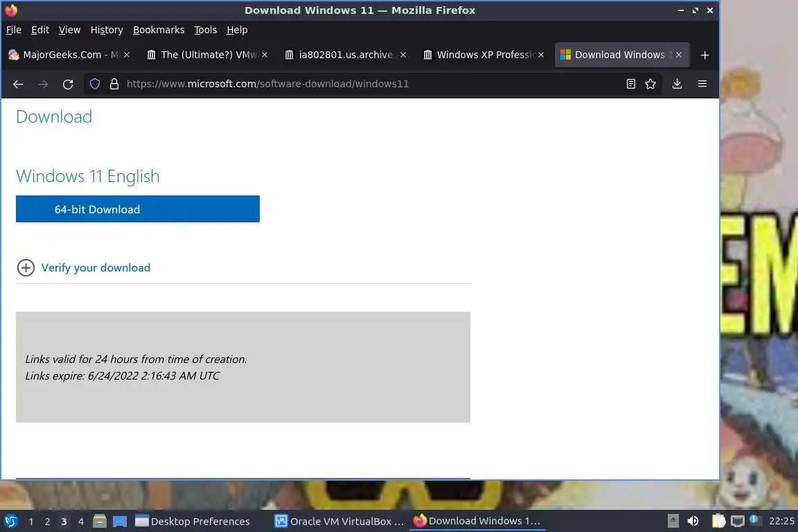This screenshot has height=532, width=798.
Task: Toggle reader view icon
Action: pyautogui.click(x=630, y=84)
